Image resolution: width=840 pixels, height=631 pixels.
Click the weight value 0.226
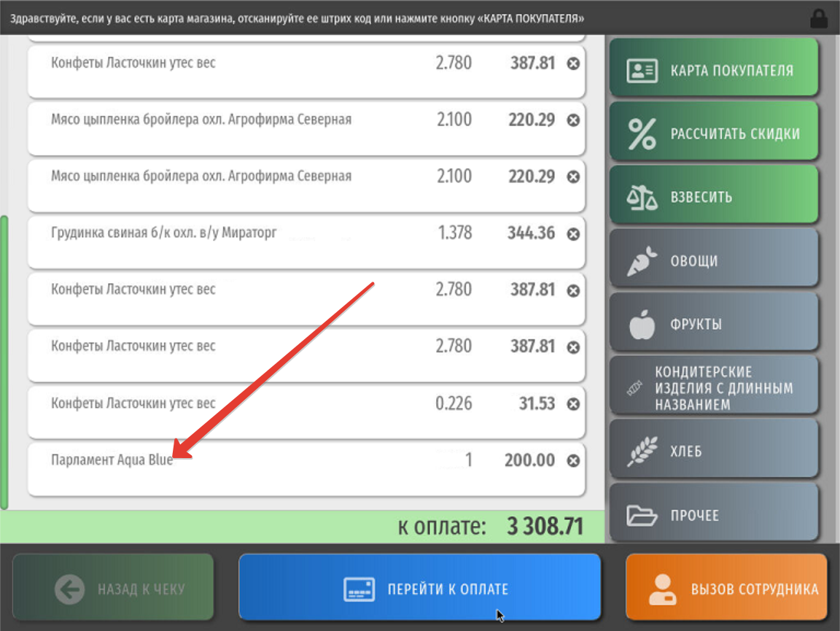click(x=454, y=403)
